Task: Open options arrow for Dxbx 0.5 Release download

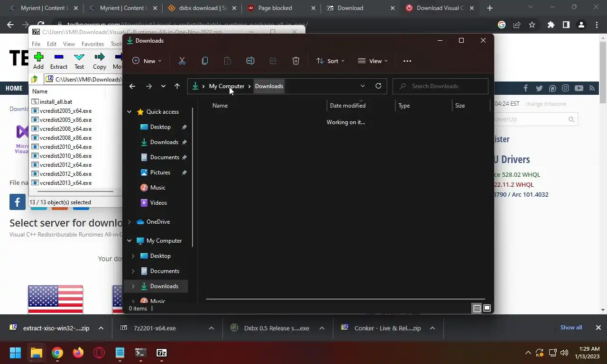Action: tap(322, 328)
